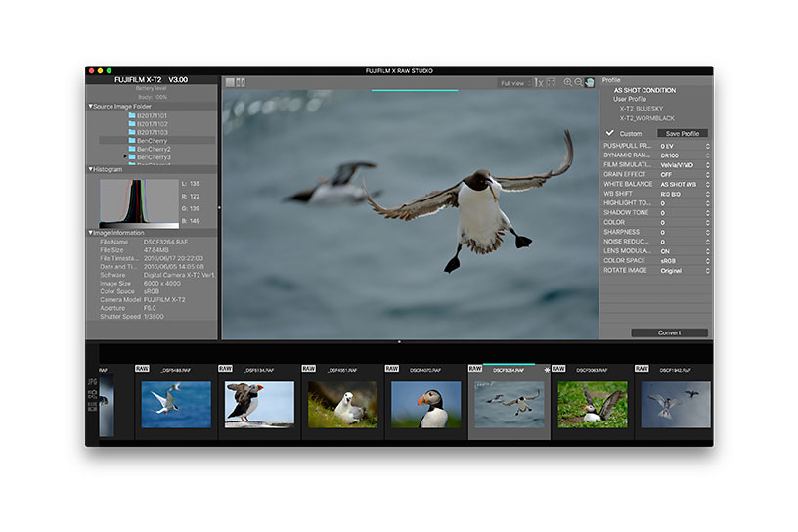Set preview to 1x magnification

539,83
